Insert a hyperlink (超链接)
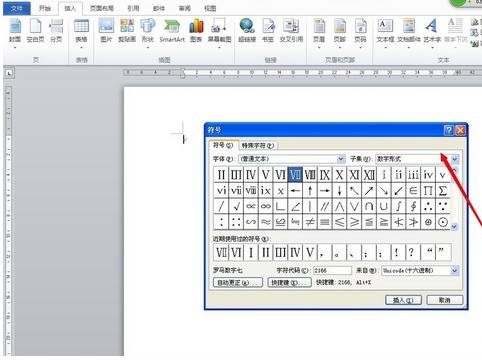482x361 pixels. pos(247,32)
